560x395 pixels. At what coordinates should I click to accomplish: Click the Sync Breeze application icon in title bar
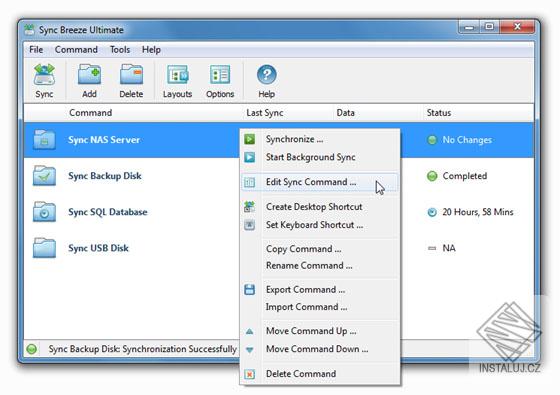click(29, 30)
